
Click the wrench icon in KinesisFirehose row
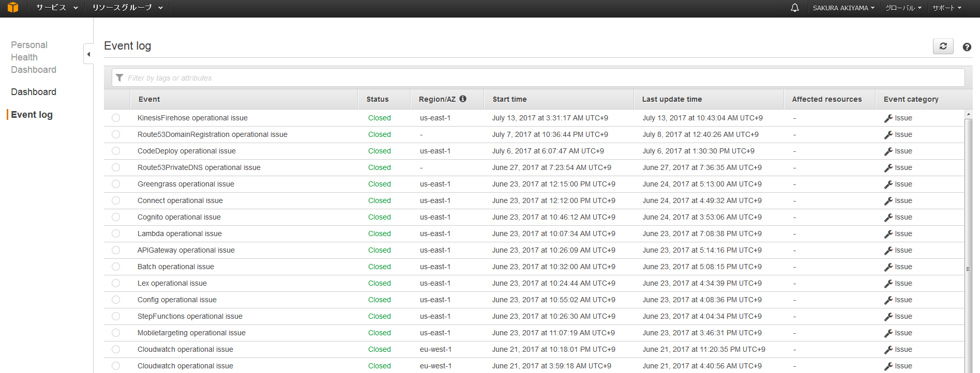pyautogui.click(x=888, y=118)
